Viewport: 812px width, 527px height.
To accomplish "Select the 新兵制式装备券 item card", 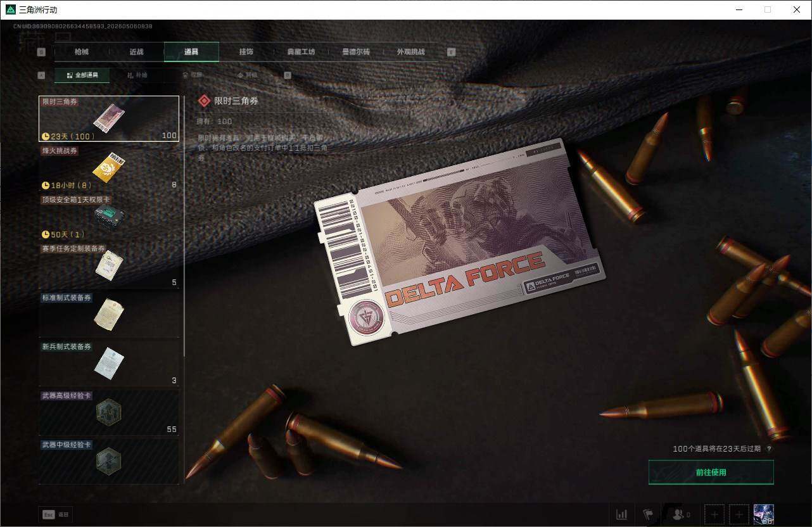I will click(x=109, y=364).
